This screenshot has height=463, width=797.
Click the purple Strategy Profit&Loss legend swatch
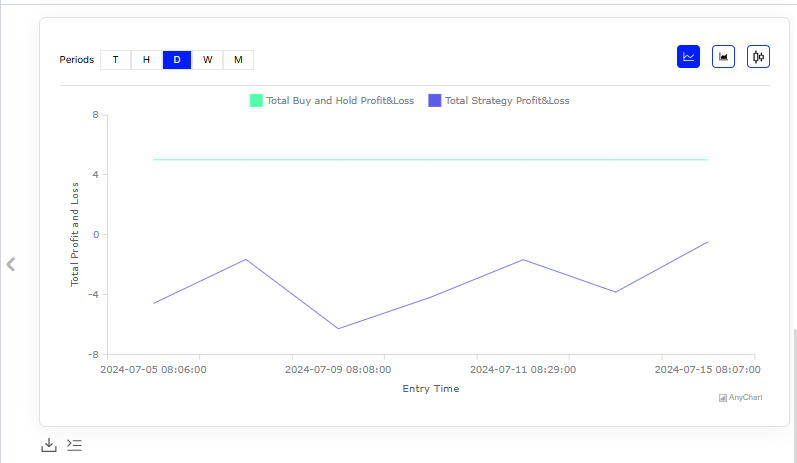pos(434,101)
